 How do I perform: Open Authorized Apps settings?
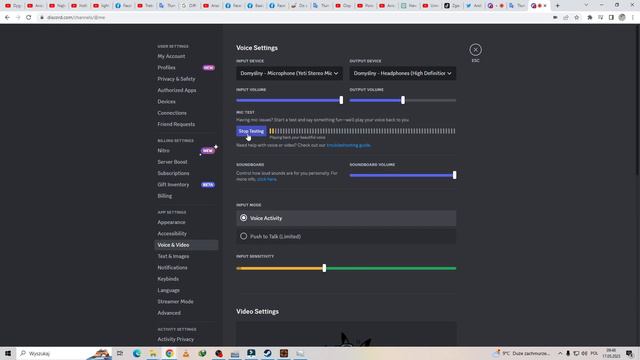[177, 90]
